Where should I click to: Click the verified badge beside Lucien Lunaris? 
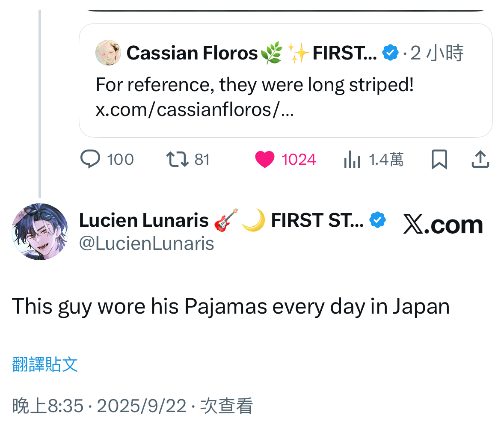pos(377,220)
